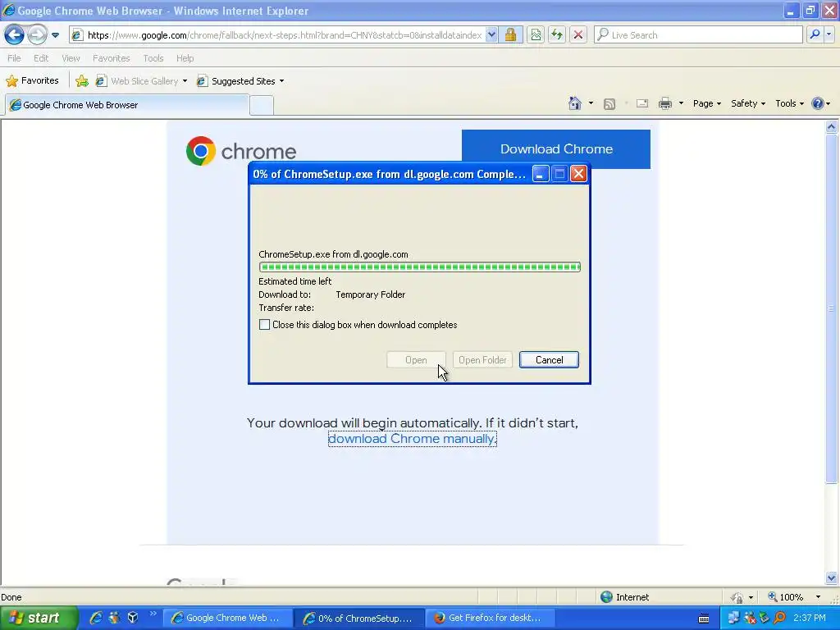Select the Google Chrome Web Browser tab
Viewport: 840px width, 630px height.
(x=127, y=105)
